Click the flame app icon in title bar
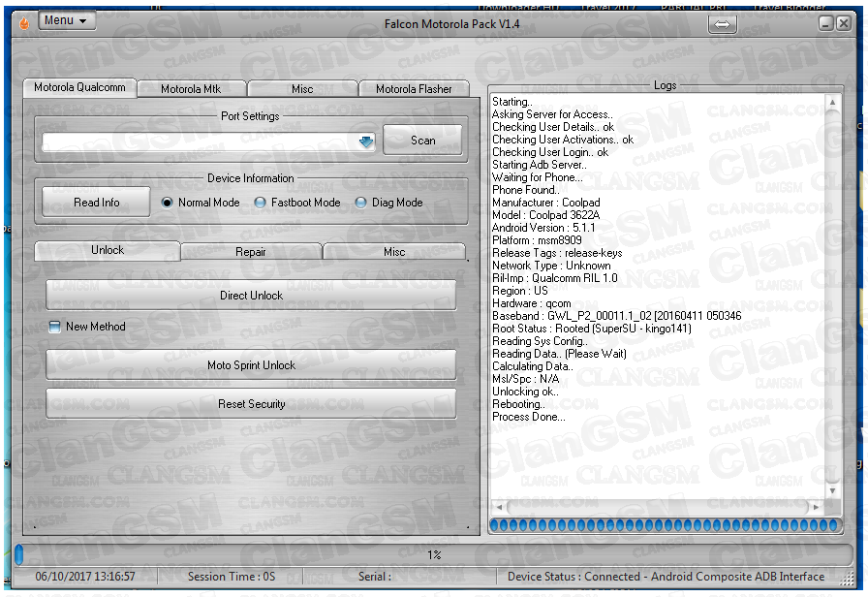The width and height of the screenshot is (868, 597). pyautogui.click(x=24, y=22)
